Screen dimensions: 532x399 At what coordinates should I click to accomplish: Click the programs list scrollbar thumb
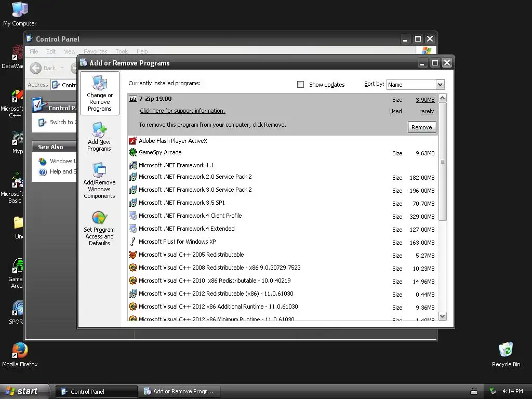pos(443,162)
